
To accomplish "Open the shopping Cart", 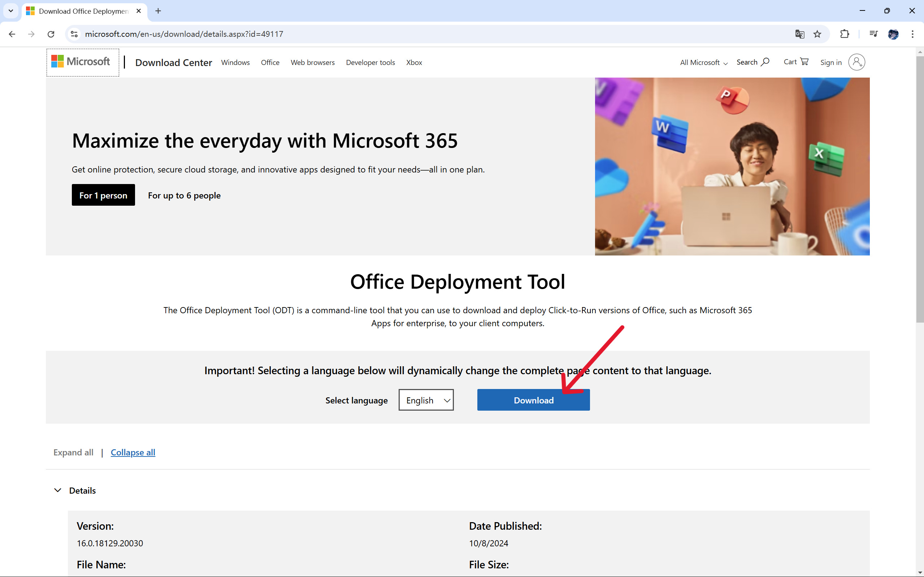I will click(796, 61).
